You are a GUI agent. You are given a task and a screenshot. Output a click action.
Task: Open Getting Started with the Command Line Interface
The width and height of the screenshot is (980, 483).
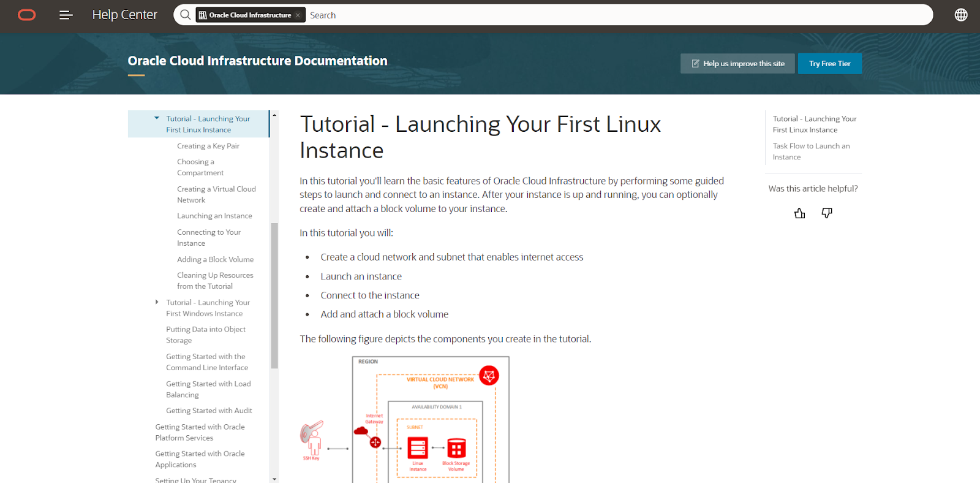click(207, 362)
